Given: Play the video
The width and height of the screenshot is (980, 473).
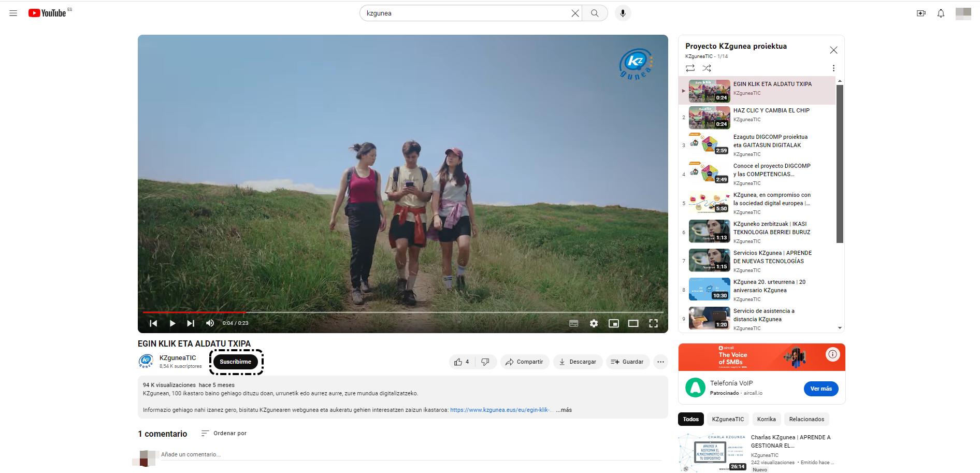Looking at the screenshot, I should [x=172, y=323].
